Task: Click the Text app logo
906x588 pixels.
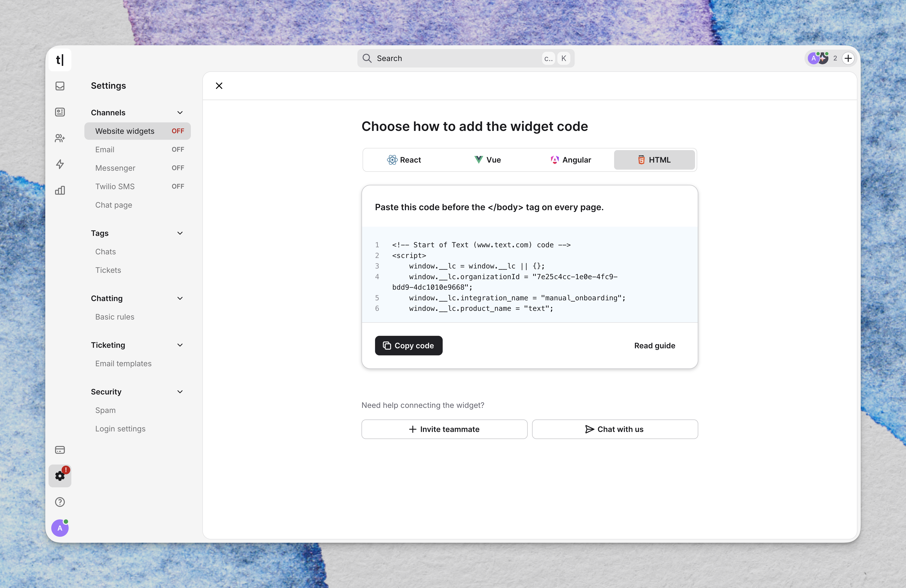Action: click(x=60, y=60)
